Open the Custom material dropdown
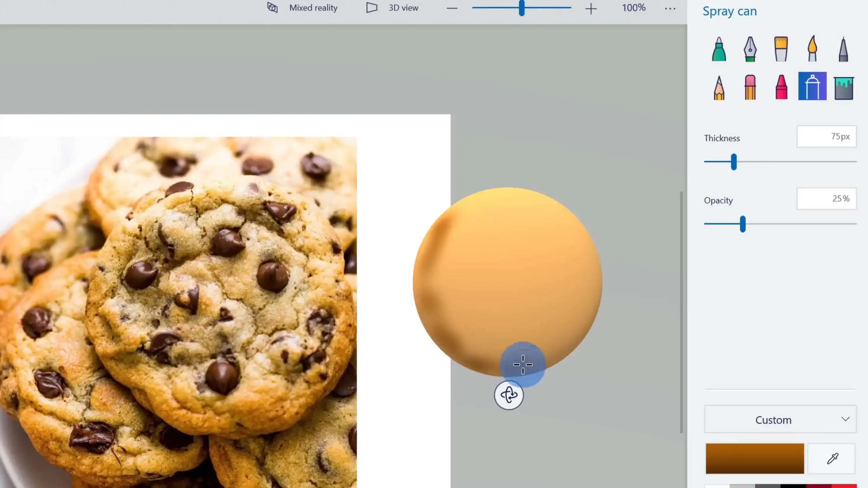The width and height of the screenshot is (868, 488). click(780, 420)
